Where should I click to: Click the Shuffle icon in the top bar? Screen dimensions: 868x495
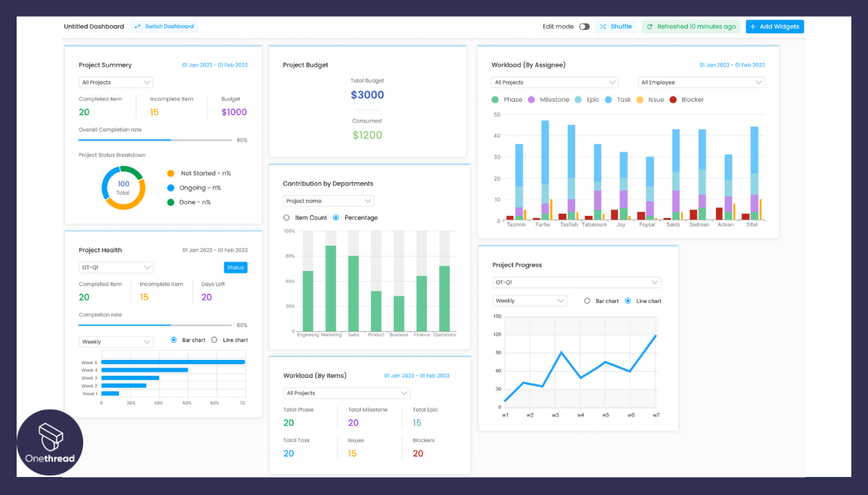point(603,26)
